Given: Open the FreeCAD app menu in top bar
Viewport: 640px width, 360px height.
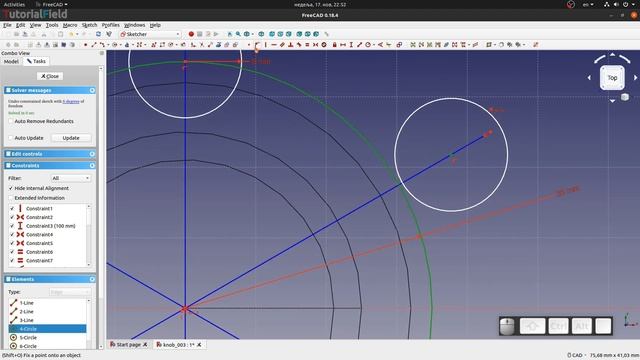Looking at the screenshot, I should click(x=51, y=4).
